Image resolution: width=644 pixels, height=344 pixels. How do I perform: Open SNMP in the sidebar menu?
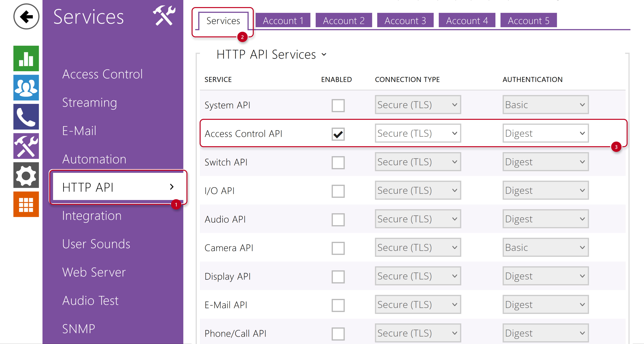[x=79, y=329]
